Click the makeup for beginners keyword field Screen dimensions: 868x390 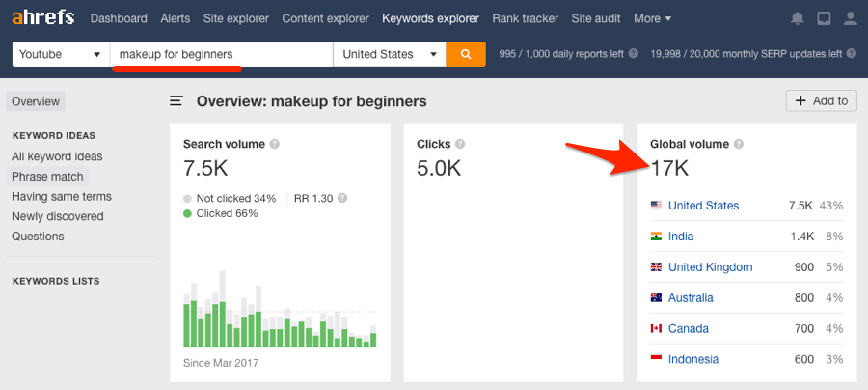pyautogui.click(x=222, y=54)
